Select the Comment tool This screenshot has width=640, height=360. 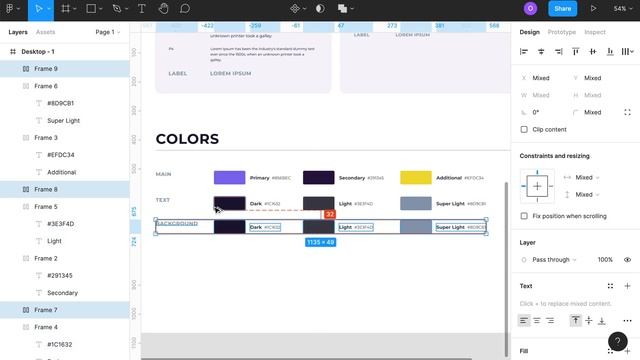coord(185,9)
